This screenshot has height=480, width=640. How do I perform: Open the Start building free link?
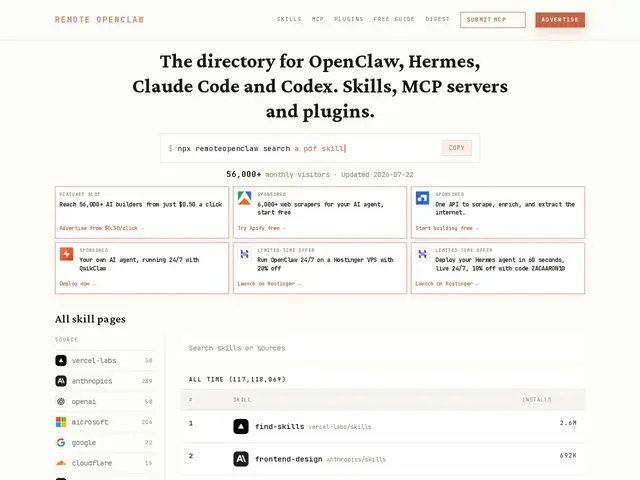click(x=447, y=228)
